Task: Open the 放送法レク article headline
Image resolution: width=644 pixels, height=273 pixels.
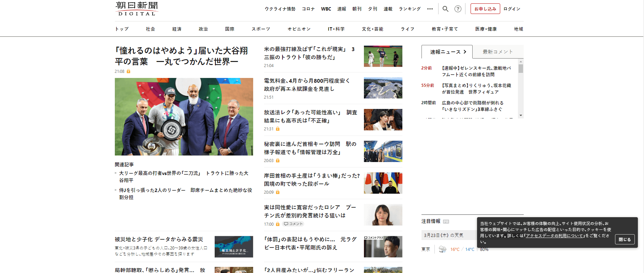Action: (310, 116)
